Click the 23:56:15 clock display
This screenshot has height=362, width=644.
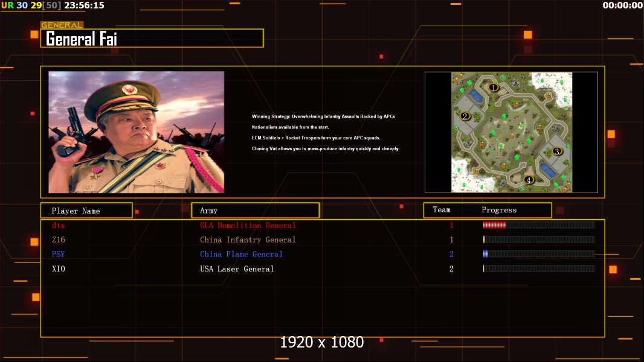(84, 5)
